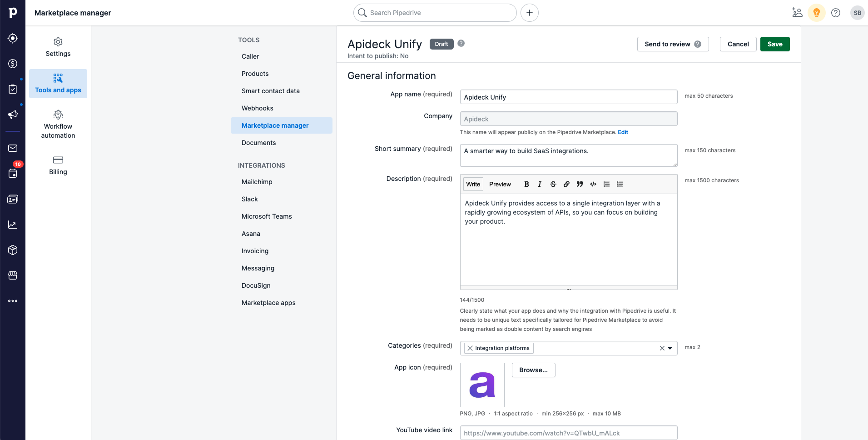The height and width of the screenshot is (440, 868).
Task: Switch to the Write tab
Action: click(x=473, y=184)
